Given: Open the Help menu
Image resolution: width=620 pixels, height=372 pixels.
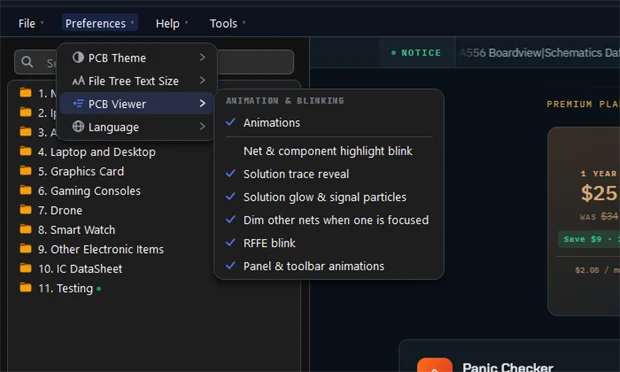Looking at the screenshot, I should (x=171, y=23).
